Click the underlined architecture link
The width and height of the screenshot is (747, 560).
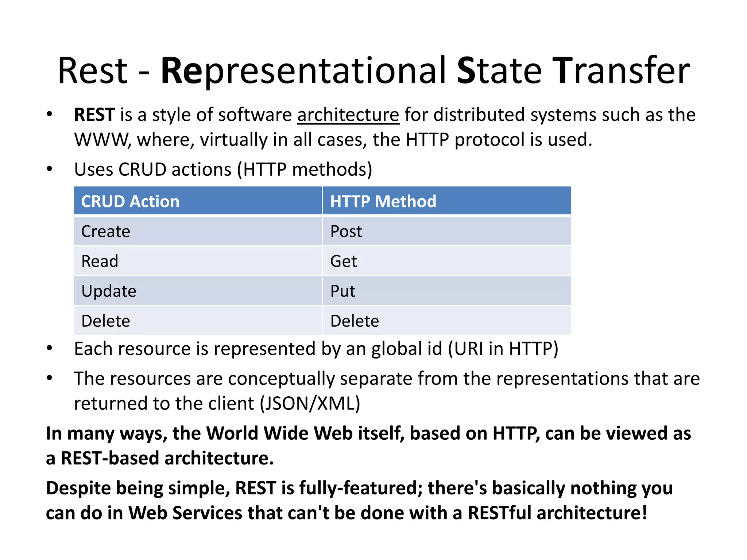(x=348, y=115)
